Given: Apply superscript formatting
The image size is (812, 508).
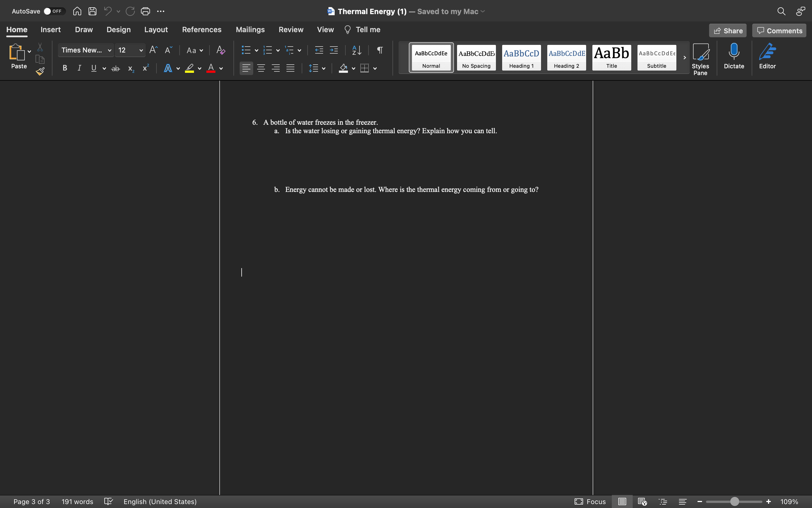Looking at the screenshot, I should click(x=145, y=68).
